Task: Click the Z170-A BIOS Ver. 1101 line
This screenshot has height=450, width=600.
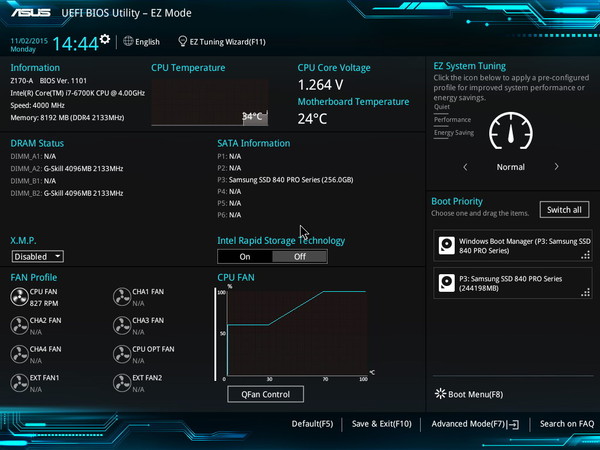Action: click(49, 81)
